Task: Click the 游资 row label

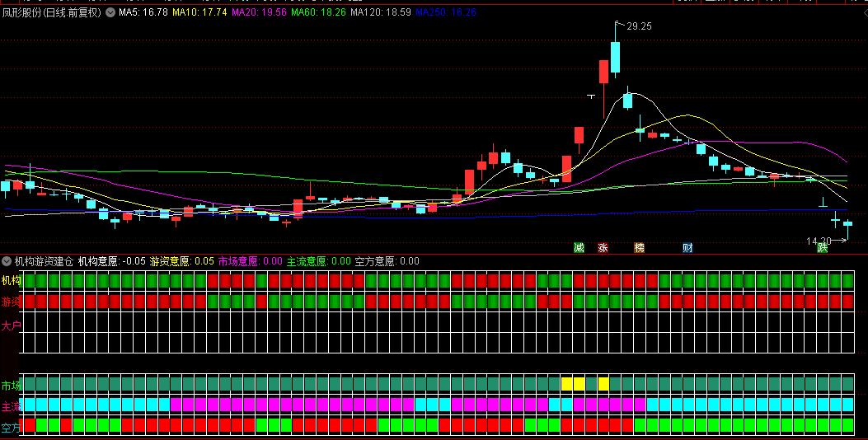Action: [x=11, y=302]
